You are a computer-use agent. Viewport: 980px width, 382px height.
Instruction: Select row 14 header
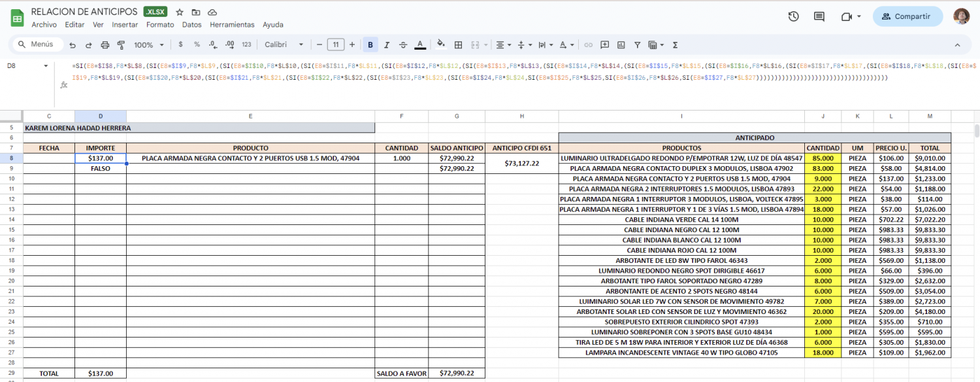12,220
